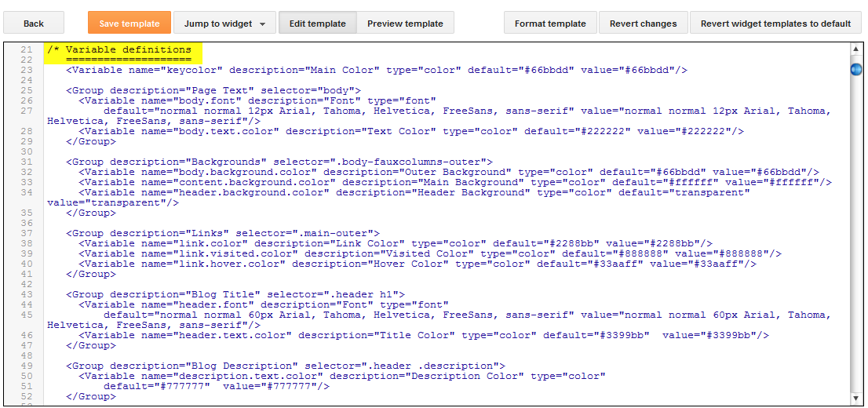Click the link.visited.color variable line
The image size is (868, 408).
pos(430,253)
